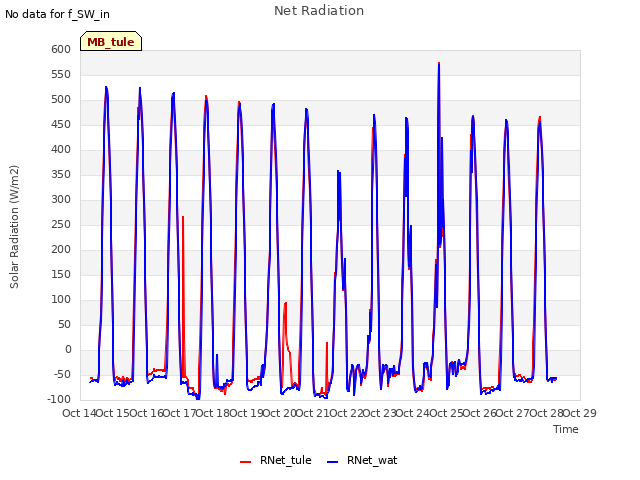640x480 pixels.
Task: Click the Oct 14 x-axis date label
Action: (x=79, y=413)
